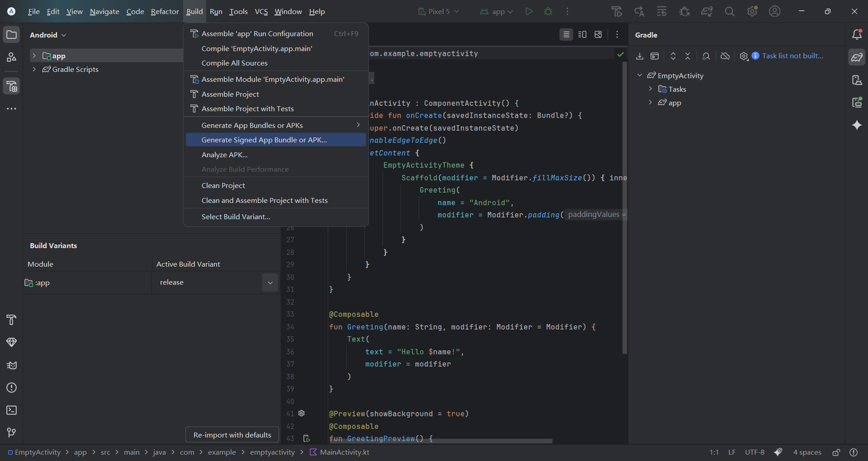Open the Problems tool window

click(x=11, y=388)
